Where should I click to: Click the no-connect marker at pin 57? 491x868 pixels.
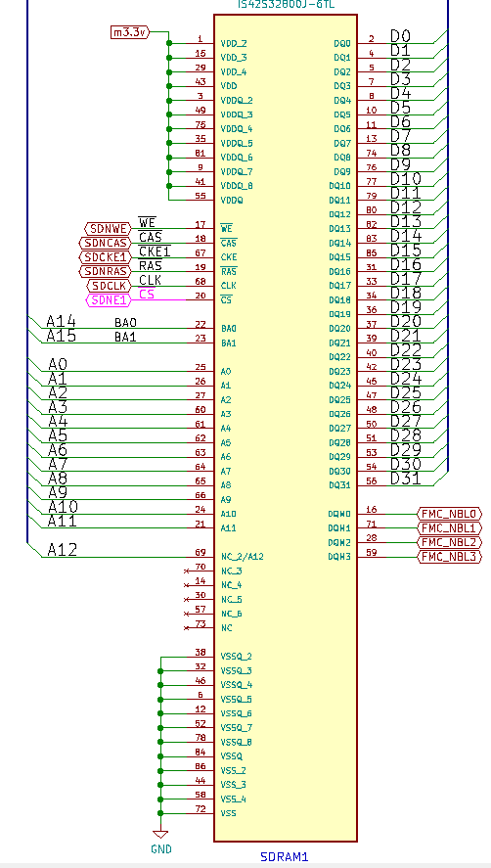[186, 614]
